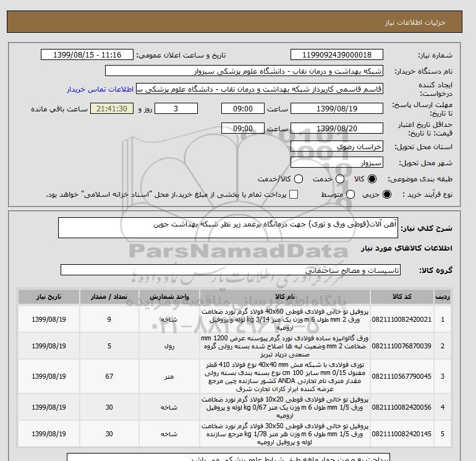Click the price validity date 1399/08/20 field
Viewport: 476px width, 461px height.
(337, 128)
